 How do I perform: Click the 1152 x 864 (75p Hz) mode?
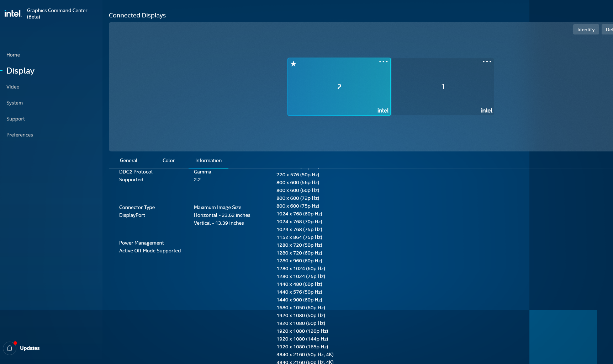[299, 237]
